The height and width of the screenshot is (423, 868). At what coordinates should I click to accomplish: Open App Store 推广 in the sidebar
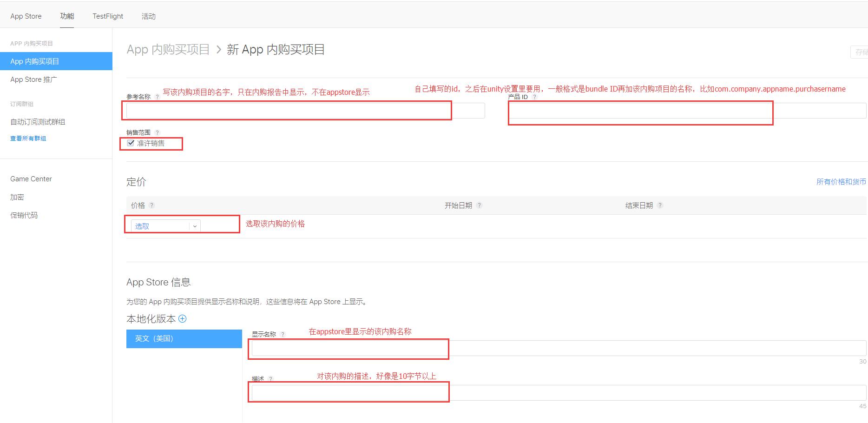point(33,79)
